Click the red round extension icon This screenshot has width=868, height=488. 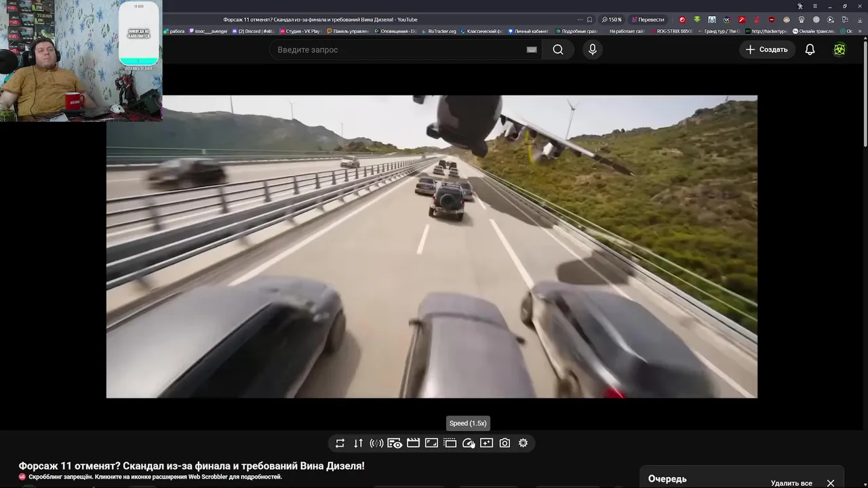click(x=682, y=20)
